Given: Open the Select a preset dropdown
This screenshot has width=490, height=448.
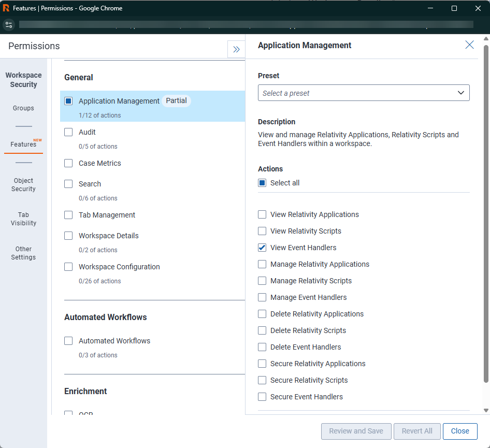Looking at the screenshot, I should click(x=364, y=93).
